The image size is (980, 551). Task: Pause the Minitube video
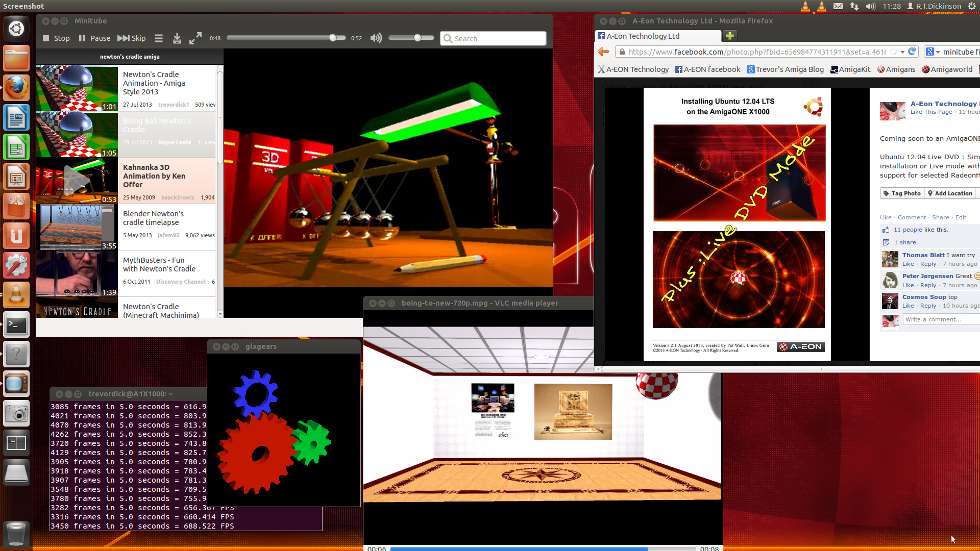coord(94,38)
